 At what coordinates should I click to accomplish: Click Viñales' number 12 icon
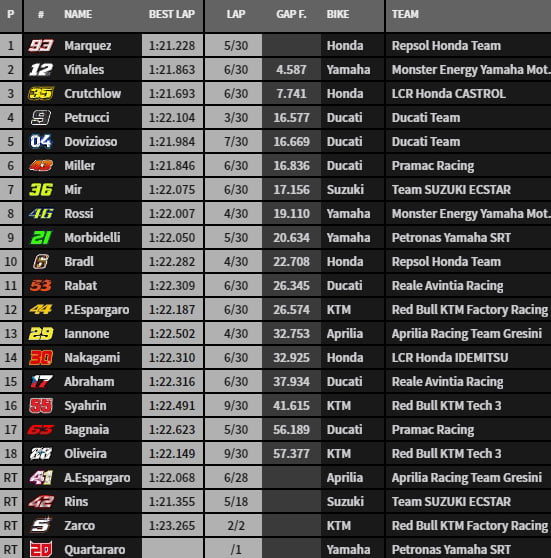[41, 70]
